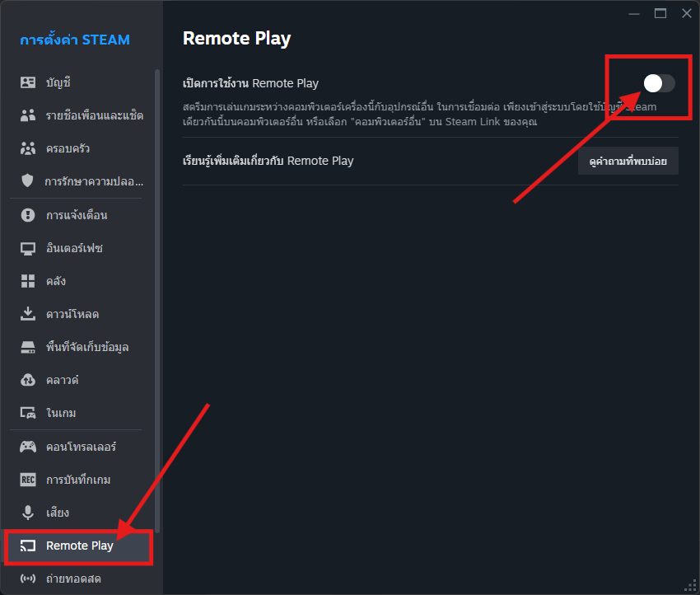The height and width of the screenshot is (595, 700).
Task: Go to In Game (ในเกม) settings
Action: tap(61, 413)
